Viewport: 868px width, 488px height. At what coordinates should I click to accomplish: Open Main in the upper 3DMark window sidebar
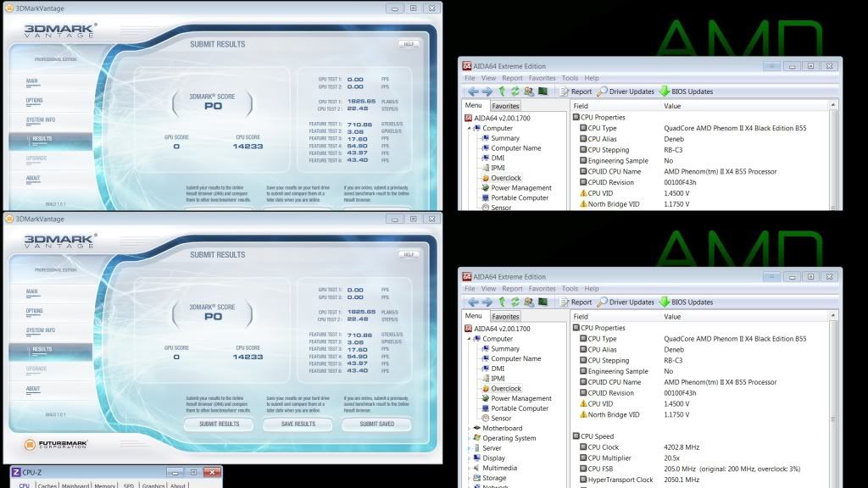[x=31, y=80]
